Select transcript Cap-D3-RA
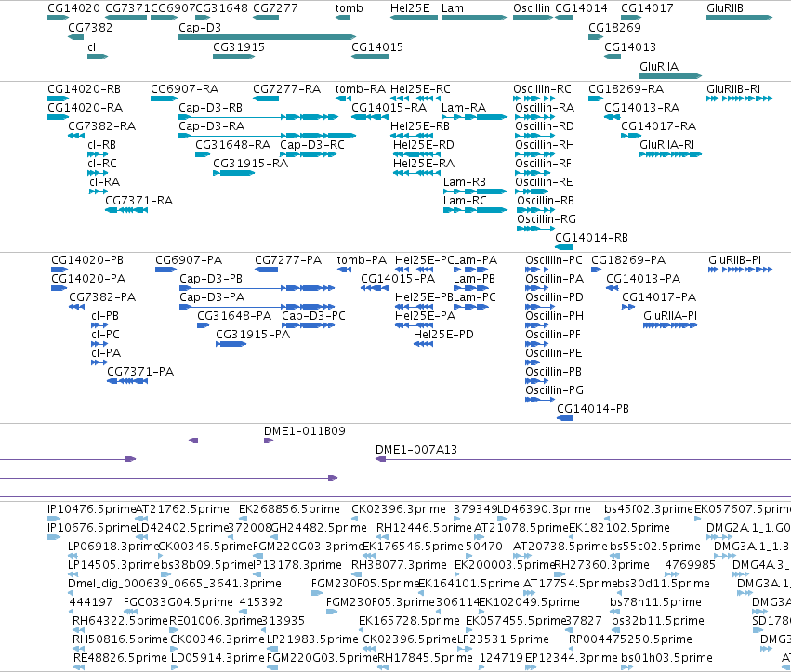The height and width of the screenshot is (672, 791). click(x=268, y=136)
